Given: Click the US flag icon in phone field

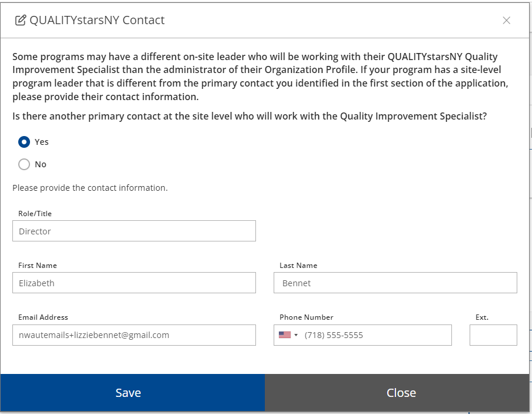Looking at the screenshot, I should (x=285, y=335).
